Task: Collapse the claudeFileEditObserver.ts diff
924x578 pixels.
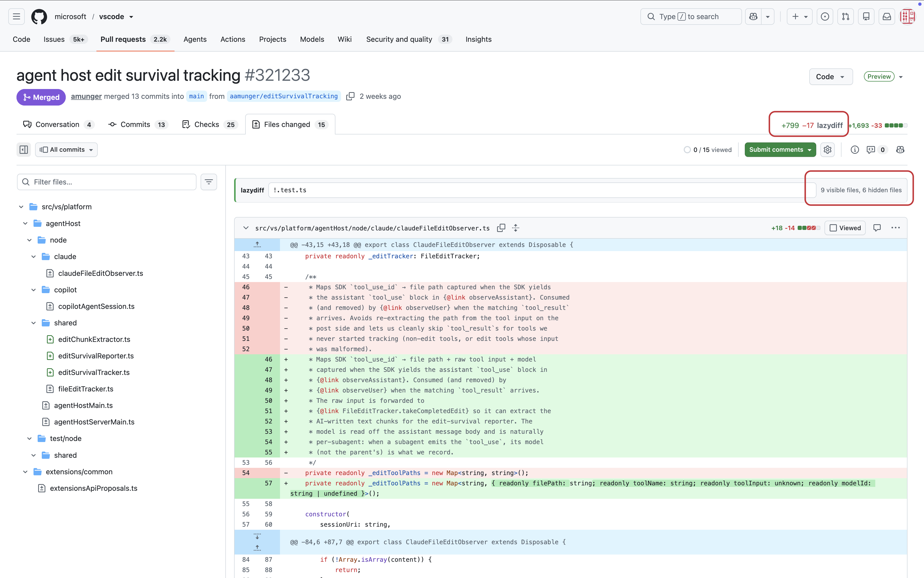Action: (x=245, y=228)
